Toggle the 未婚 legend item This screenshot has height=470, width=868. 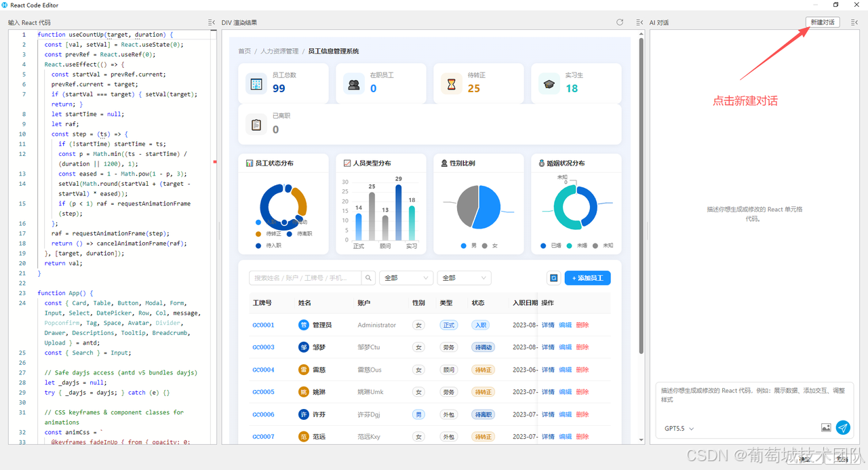pos(577,246)
